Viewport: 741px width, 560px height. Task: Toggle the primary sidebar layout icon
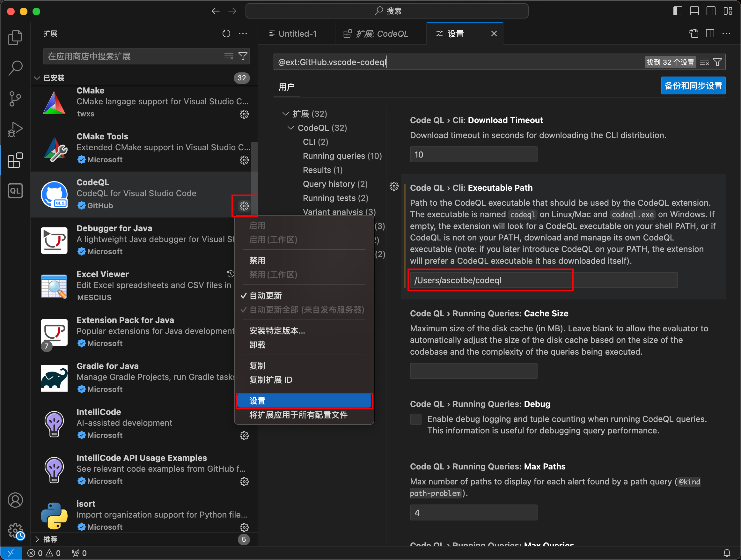[677, 11]
